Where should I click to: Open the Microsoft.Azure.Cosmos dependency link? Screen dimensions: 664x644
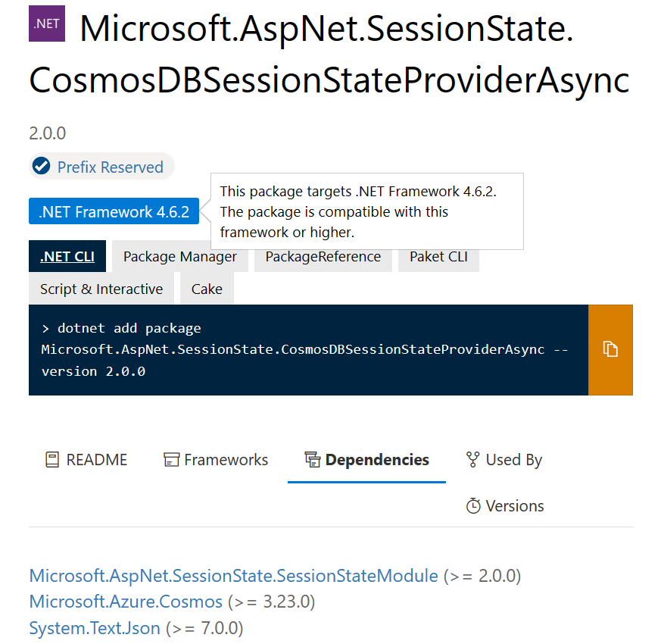pyautogui.click(x=126, y=602)
